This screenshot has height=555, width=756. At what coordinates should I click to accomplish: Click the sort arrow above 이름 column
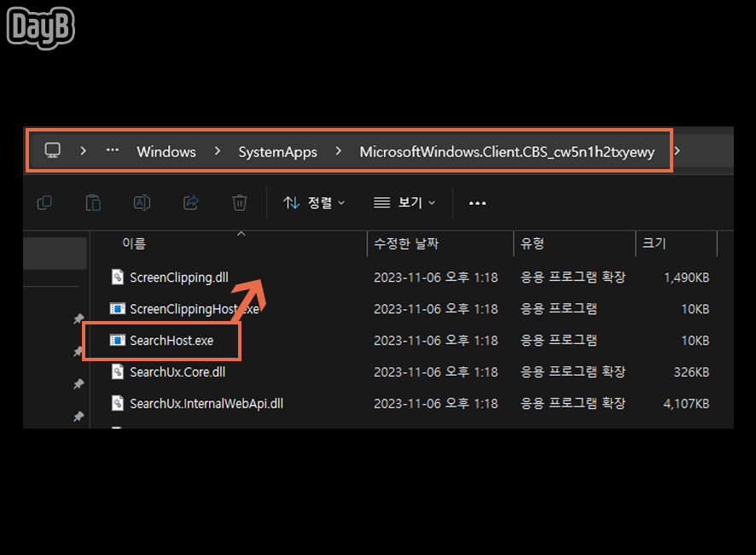point(241,232)
